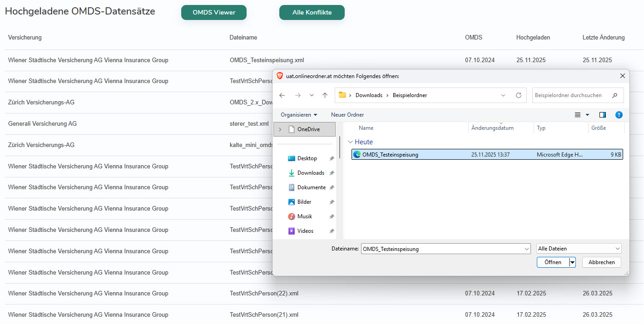This screenshot has height=324, width=644.
Task: Create a Neuer Ordner
Action: pos(347,115)
